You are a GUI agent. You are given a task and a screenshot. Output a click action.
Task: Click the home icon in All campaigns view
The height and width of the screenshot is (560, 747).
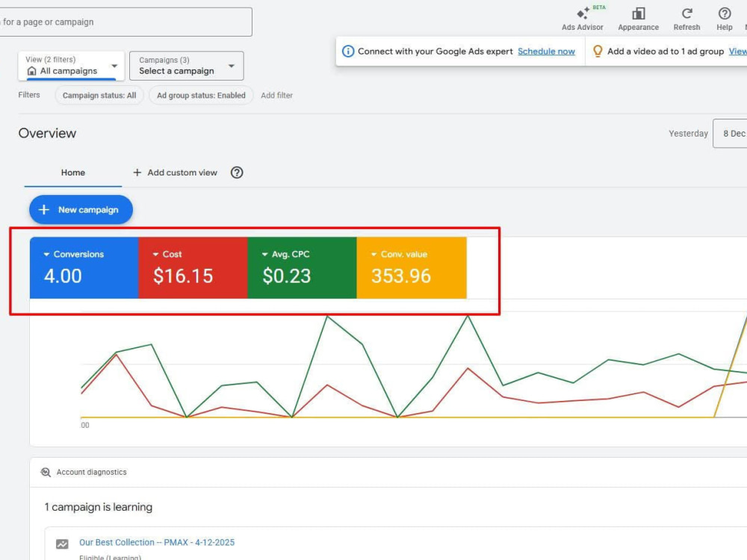click(31, 71)
